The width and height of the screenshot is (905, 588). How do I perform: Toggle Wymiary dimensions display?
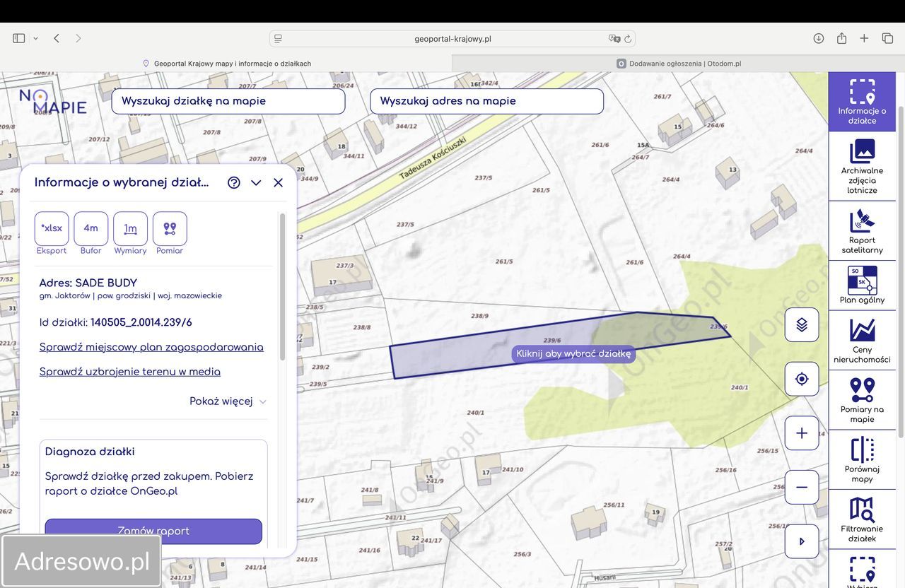[x=130, y=229]
